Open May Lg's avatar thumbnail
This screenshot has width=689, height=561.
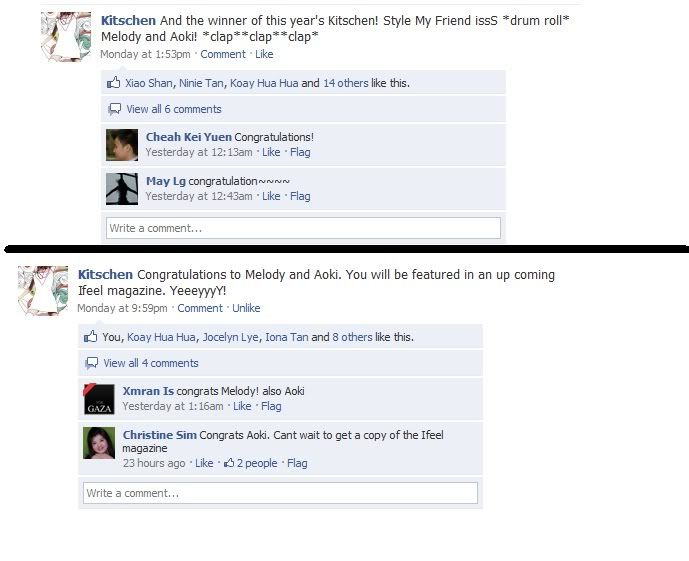pyautogui.click(x=122, y=189)
